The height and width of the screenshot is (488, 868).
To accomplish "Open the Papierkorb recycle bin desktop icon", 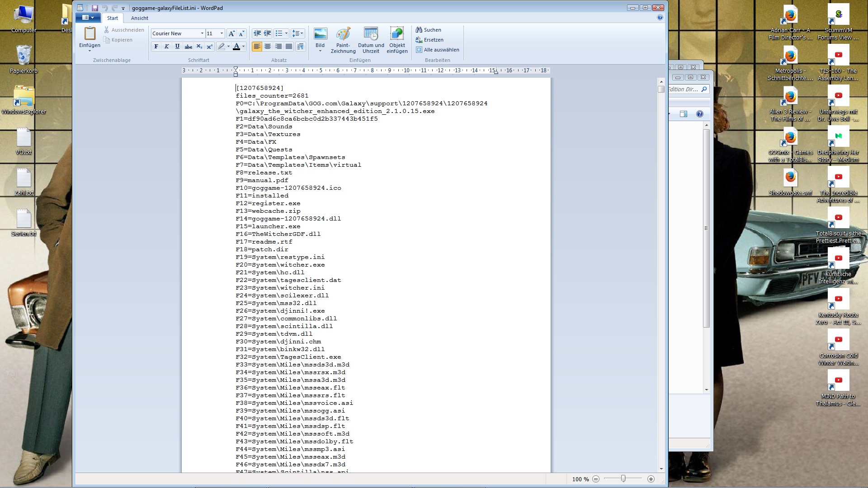I will click(24, 59).
